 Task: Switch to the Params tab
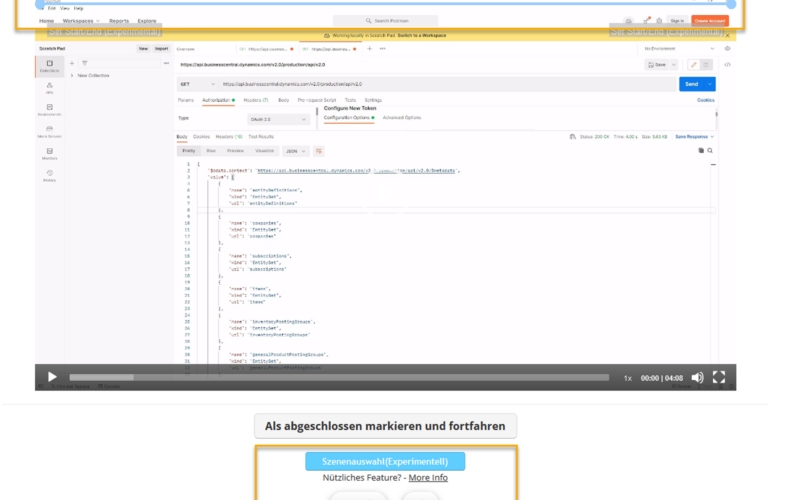click(186, 100)
